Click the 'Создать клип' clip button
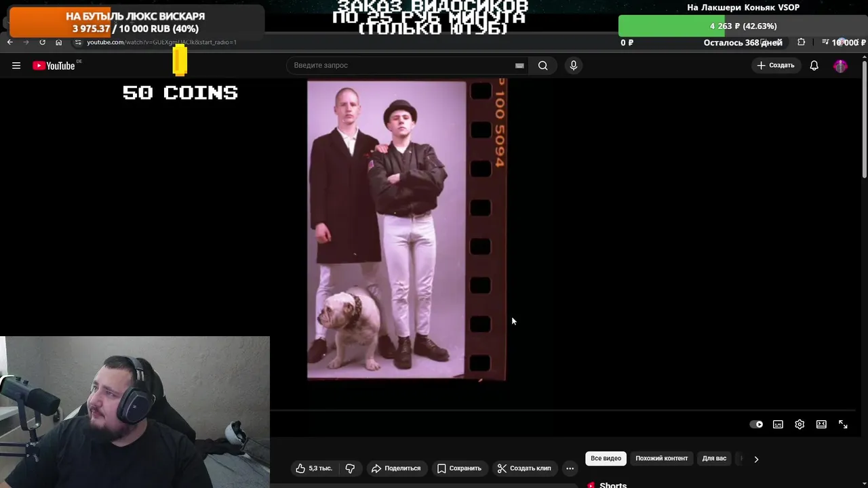This screenshot has height=488, width=868. coord(524,468)
